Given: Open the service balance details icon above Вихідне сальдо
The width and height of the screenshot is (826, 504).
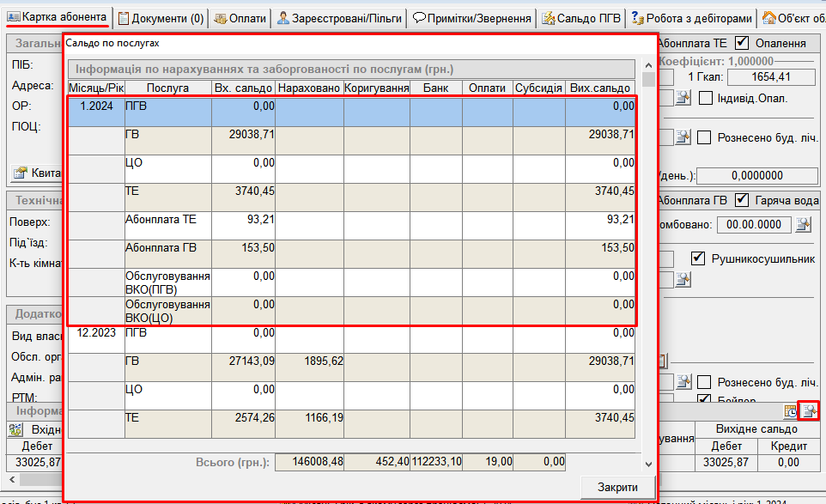Looking at the screenshot, I should tap(808, 411).
